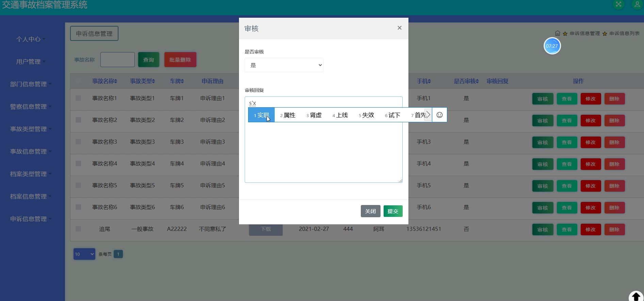The width and height of the screenshot is (644, 301).
Task: Expand 档案类型管理 in the sidebar
Action: tap(31, 174)
